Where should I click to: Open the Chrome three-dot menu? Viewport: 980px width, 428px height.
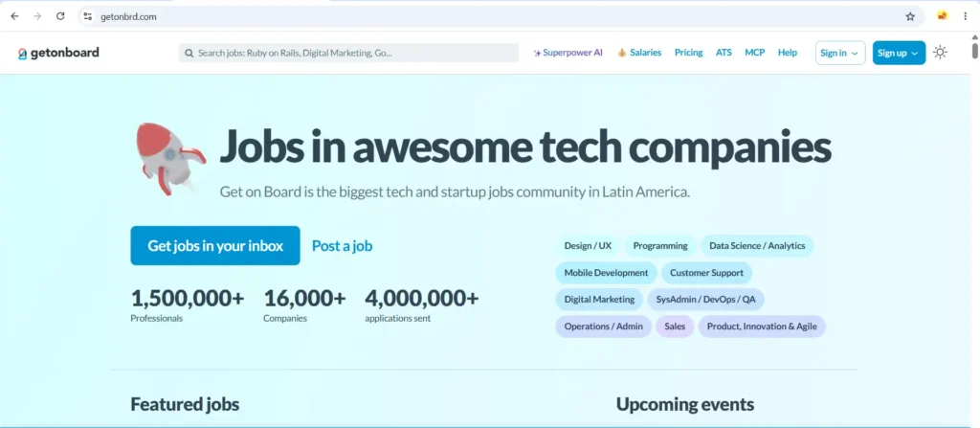(965, 16)
